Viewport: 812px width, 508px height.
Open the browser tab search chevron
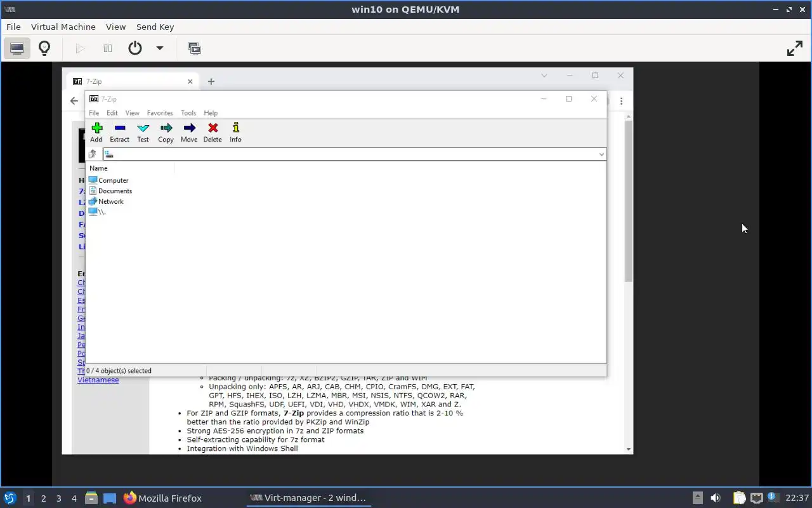(544, 76)
